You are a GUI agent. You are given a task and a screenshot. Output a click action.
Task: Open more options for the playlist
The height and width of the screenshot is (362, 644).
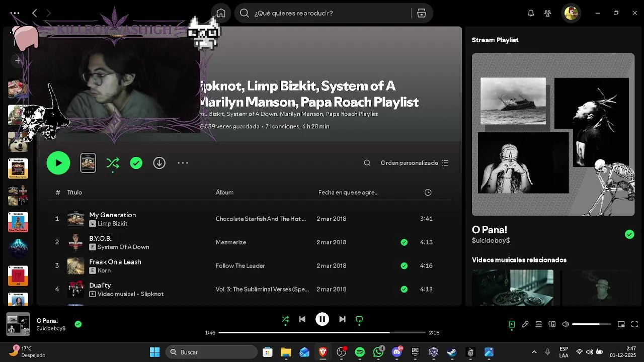183,163
